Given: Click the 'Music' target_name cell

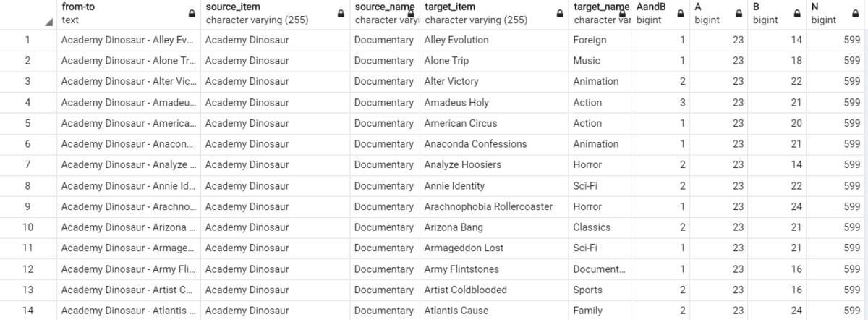Looking at the screenshot, I should pos(600,61).
